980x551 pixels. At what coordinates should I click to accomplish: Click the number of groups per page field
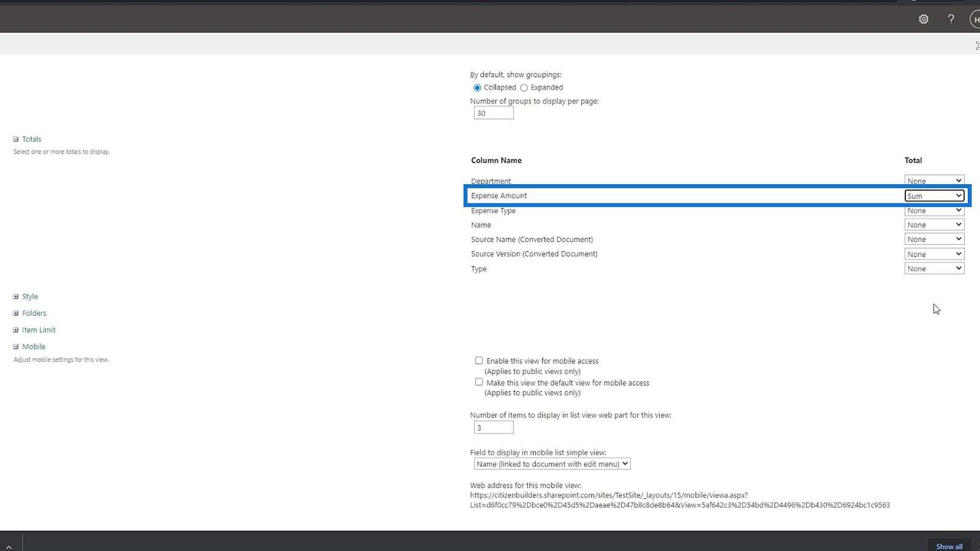[x=494, y=113]
